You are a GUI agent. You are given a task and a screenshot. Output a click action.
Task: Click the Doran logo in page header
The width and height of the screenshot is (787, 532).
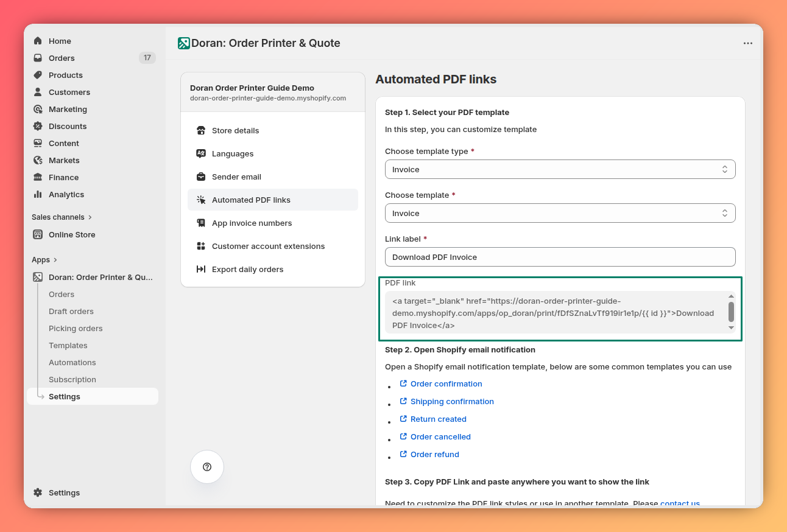(x=184, y=43)
